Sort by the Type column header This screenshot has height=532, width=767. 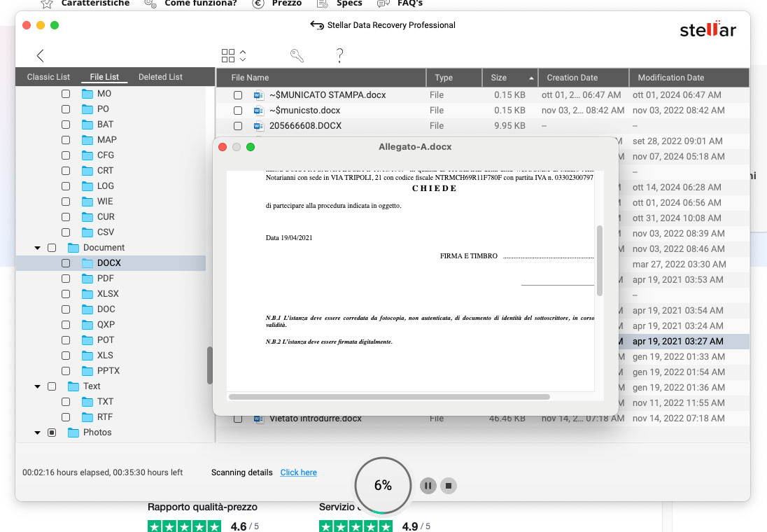click(x=454, y=77)
